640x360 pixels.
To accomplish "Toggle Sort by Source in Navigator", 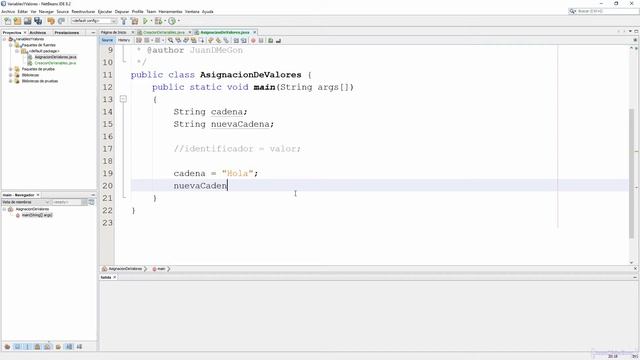I will tap(79, 347).
